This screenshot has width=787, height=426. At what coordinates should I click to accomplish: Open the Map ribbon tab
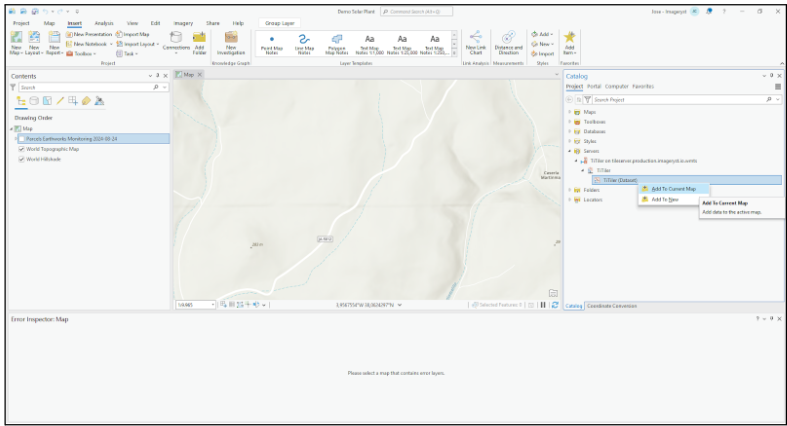pos(49,23)
